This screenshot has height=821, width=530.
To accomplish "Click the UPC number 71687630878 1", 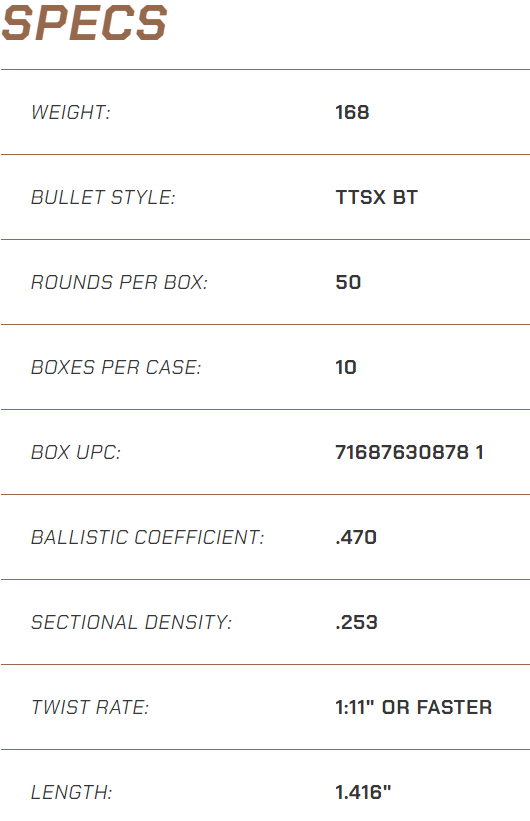I will (409, 452).
